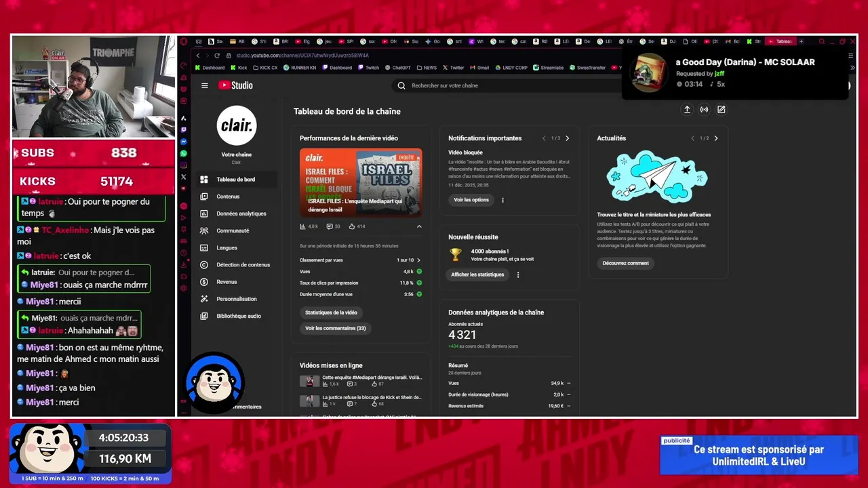
Task: Go to previous important notification
Action: point(544,138)
